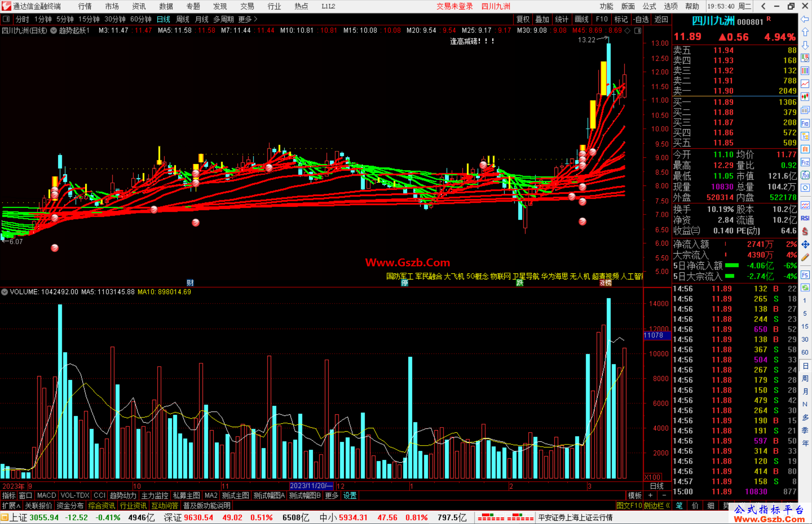812x524 pixels.
Task: Open the 模板 template selector
Action: click(x=635, y=495)
